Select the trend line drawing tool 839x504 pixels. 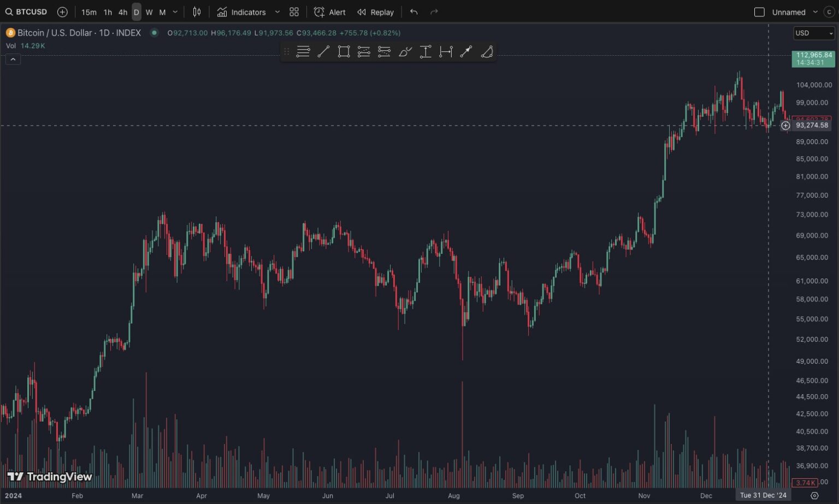click(x=323, y=52)
